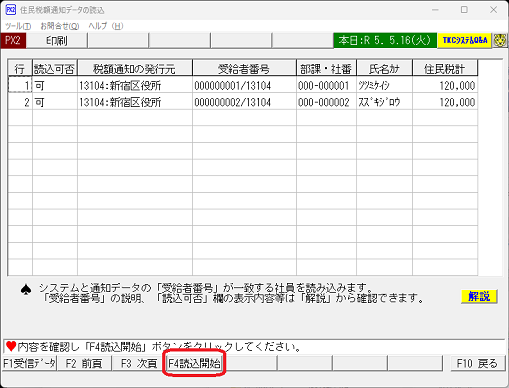This screenshot has height=388, width=509.
Task: Open the ツール menu
Action: (x=18, y=26)
